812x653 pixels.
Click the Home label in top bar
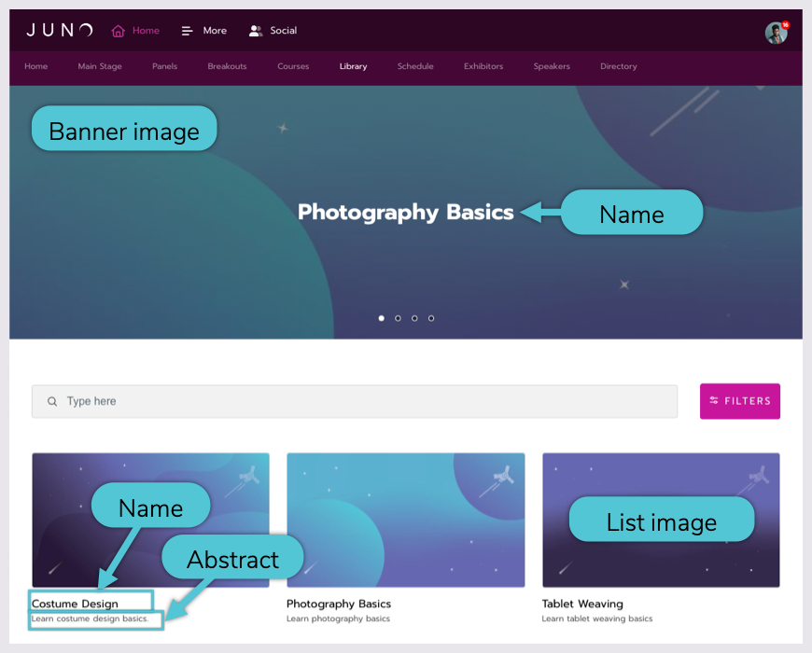146,31
